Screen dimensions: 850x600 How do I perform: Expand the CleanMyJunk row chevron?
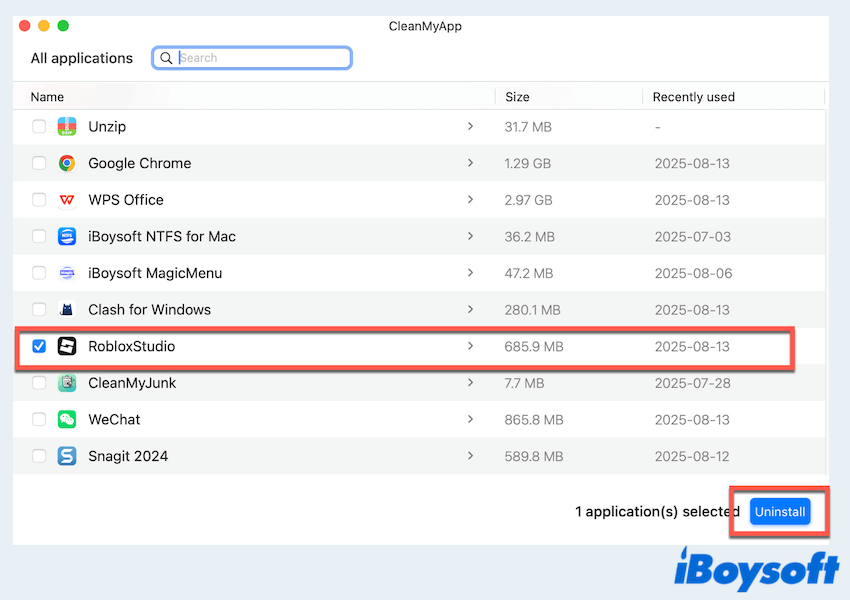point(470,383)
